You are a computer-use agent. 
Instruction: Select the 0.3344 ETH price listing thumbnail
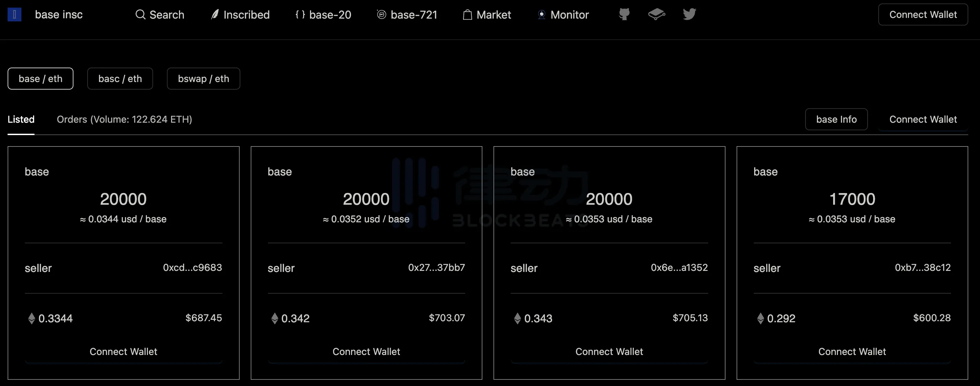point(123,262)
